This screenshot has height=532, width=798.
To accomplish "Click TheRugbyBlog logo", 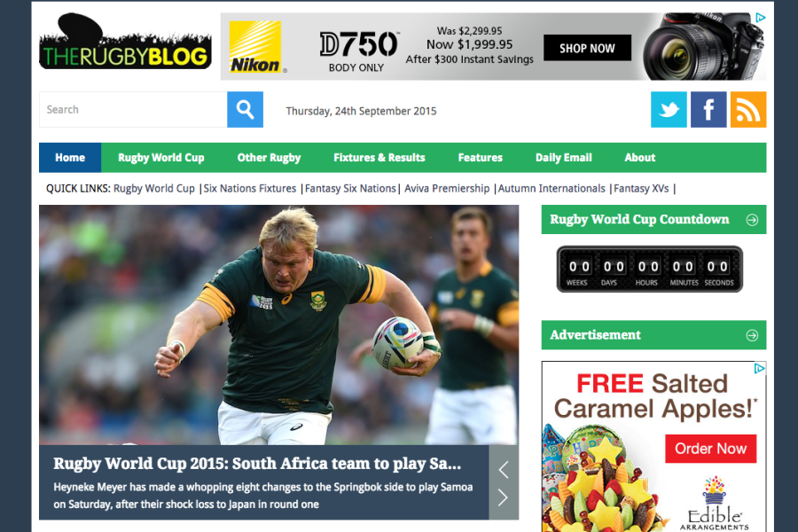I will (125, 42).
